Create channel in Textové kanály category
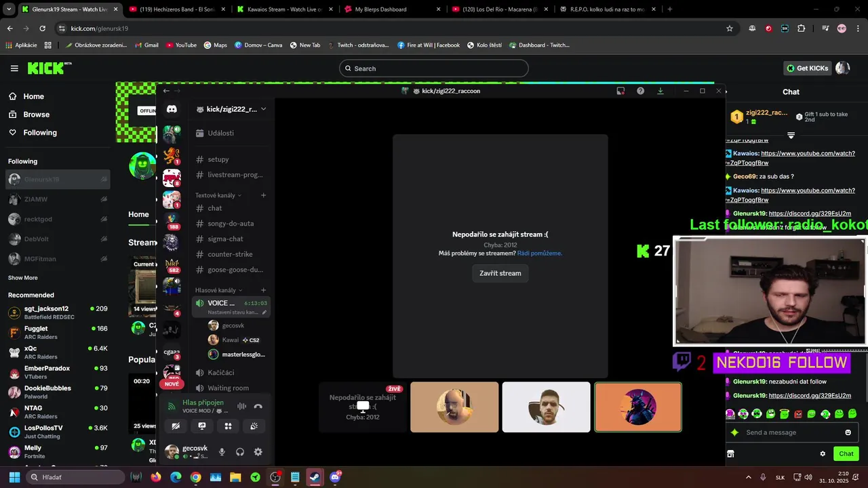The width and height of the screenshot is (868, 488). tap(263, 195)
